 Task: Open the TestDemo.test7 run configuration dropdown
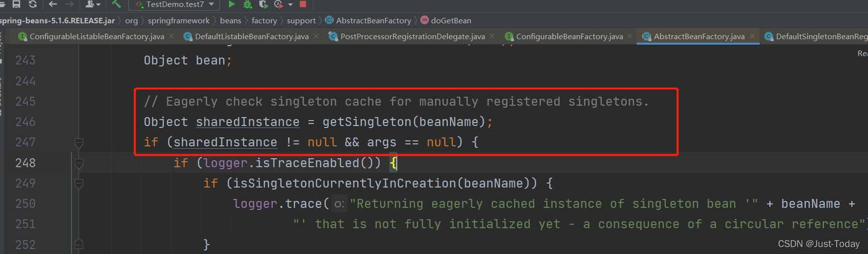(x=175, y=4)
